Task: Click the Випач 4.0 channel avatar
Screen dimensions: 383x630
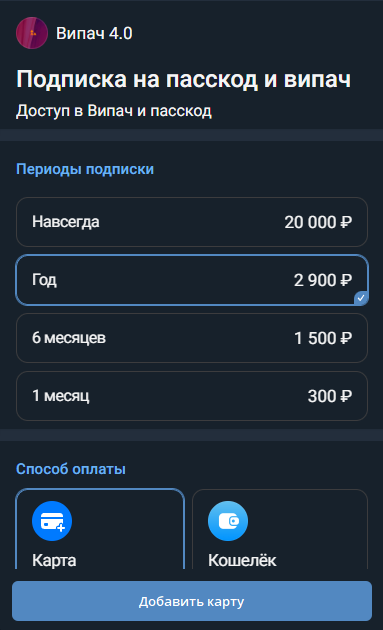Action: (x=32, y=33)
